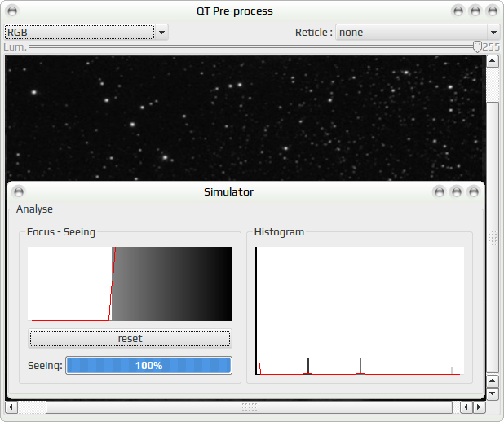Click the horizontal scrollbar thumb
504x422 pixels.
tap(249, 407)
